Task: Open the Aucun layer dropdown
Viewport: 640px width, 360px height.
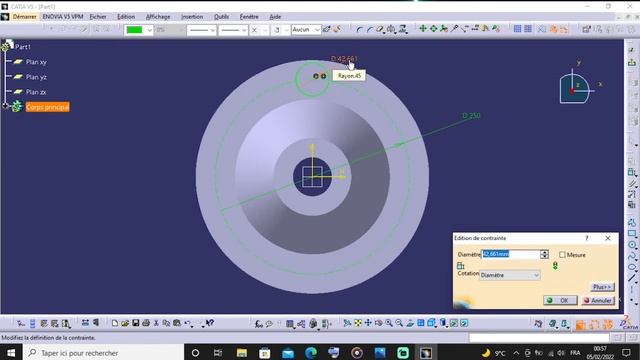Action: 306,30
